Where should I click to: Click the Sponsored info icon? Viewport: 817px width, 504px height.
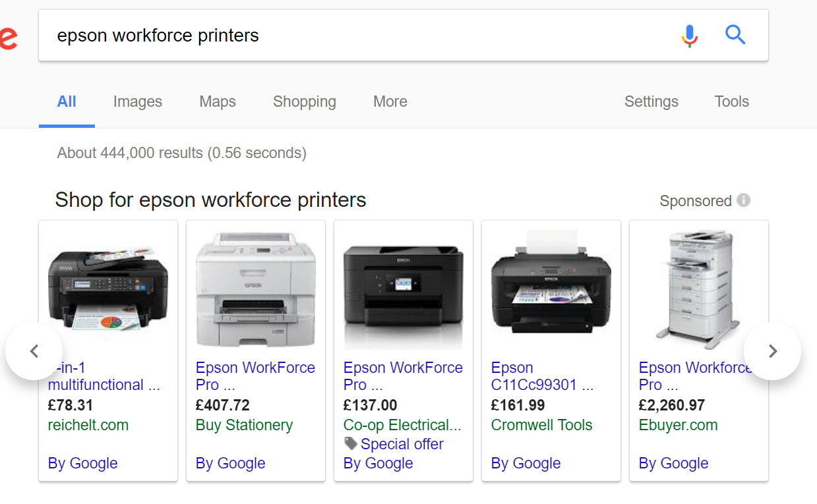click(x=743, y=200)
